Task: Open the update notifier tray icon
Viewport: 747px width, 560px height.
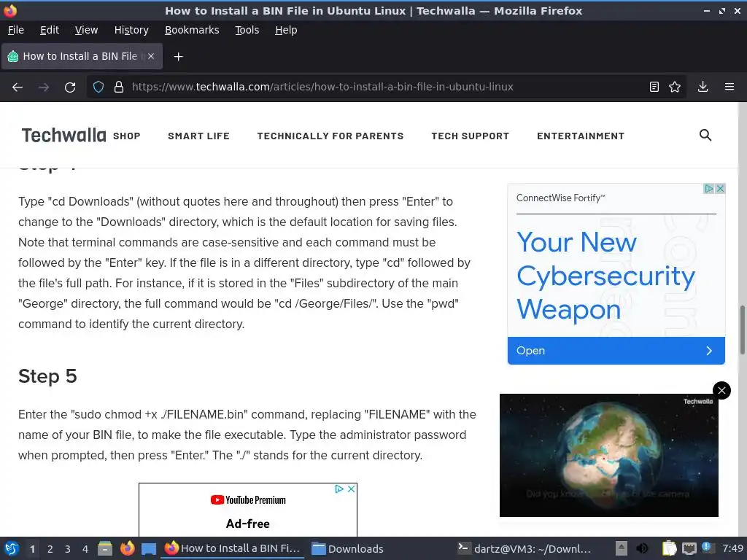Action: point(707,548)
